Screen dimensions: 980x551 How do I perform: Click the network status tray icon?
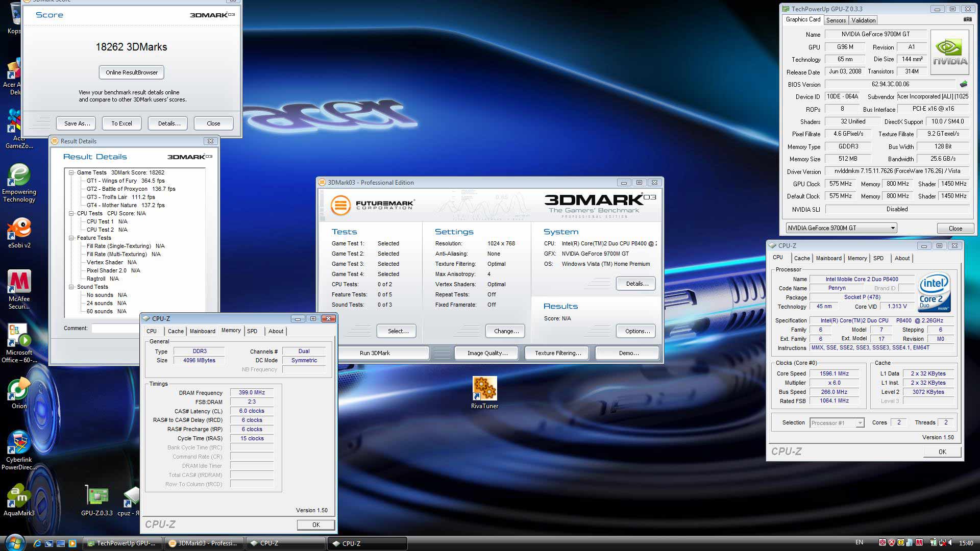point(942,543)
